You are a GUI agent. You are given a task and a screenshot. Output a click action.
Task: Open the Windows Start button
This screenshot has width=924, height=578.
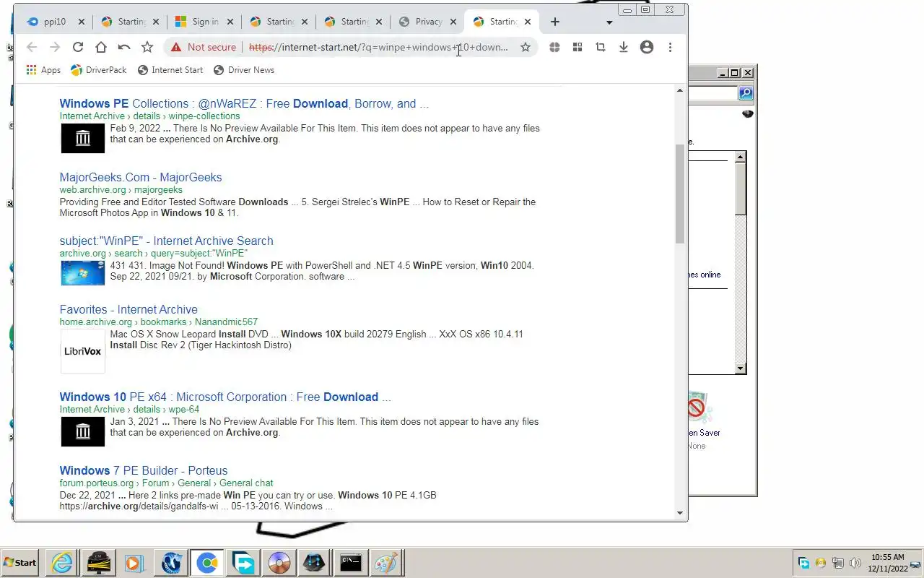pyautogui.click(x=20, y=563)
